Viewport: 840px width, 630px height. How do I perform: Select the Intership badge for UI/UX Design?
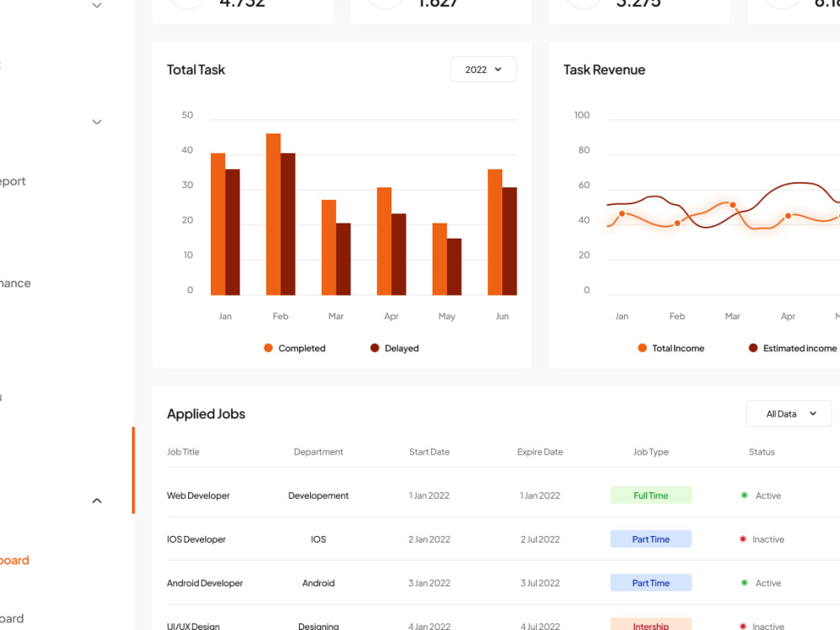[651, 624]
